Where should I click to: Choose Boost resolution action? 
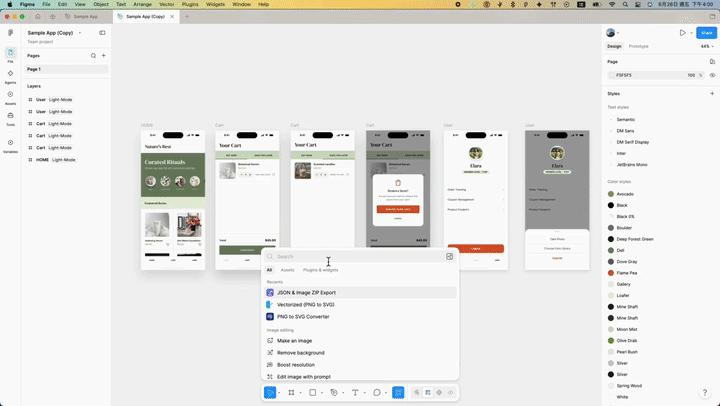[360, 365]
